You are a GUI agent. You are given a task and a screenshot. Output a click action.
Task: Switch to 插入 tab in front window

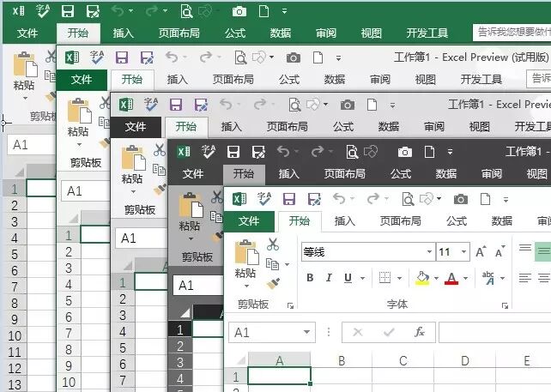tap(345, 221)
